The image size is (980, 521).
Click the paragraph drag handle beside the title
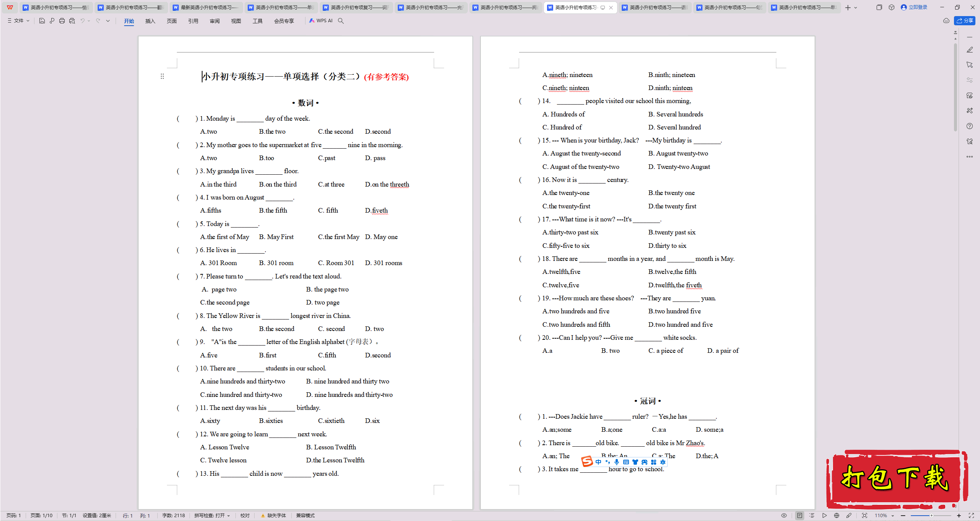pyautogui.click(x=162, y=76)
